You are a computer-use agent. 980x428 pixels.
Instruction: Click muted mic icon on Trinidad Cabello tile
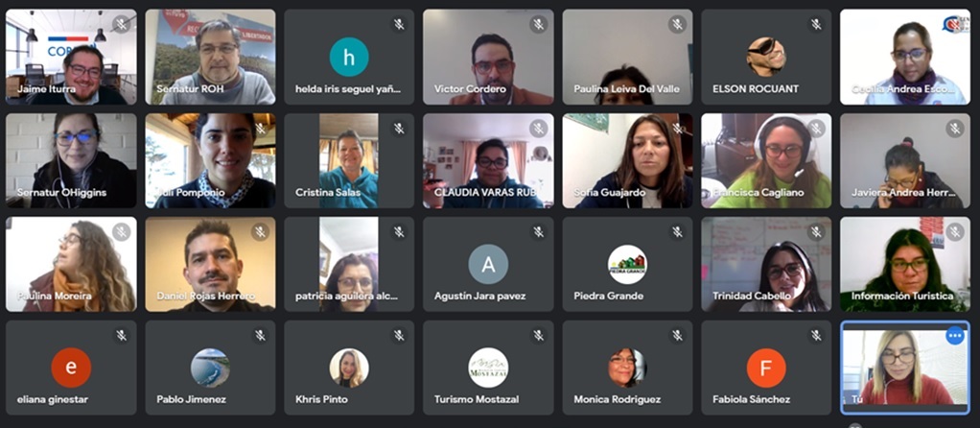point(816,232)
